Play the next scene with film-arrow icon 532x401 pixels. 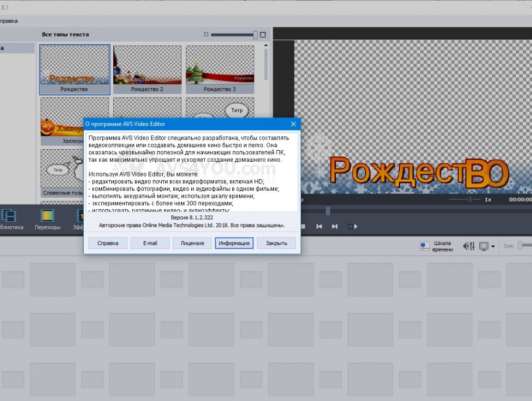(352, 227)
